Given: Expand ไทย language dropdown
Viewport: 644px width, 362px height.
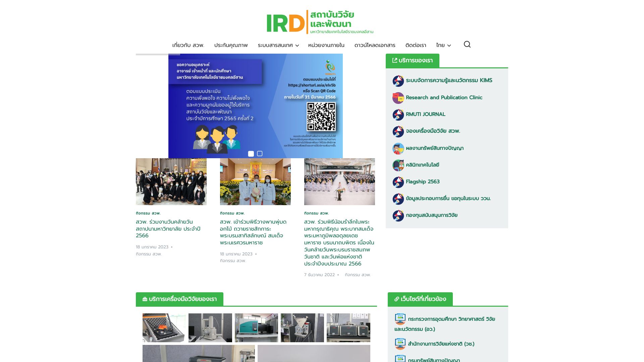Looking at the screenshot, I should 443,45.
